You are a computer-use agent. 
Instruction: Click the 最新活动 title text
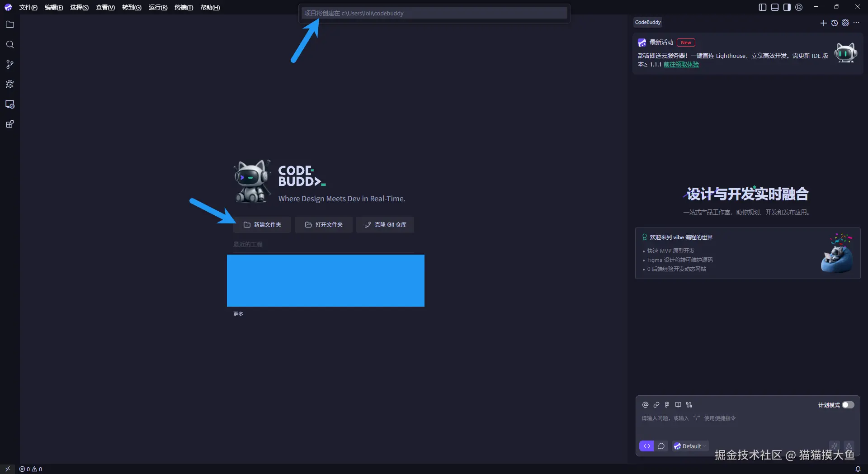click(661, 43)
